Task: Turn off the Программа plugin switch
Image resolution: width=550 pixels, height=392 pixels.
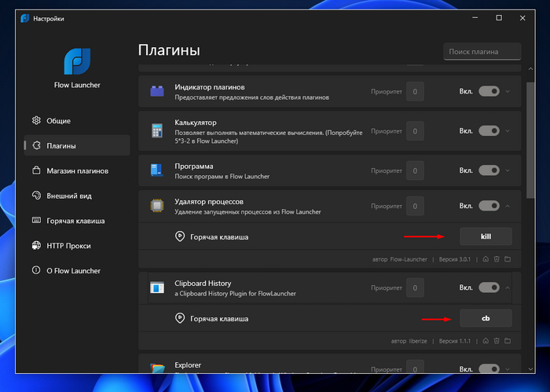Action: click(489, 170)
